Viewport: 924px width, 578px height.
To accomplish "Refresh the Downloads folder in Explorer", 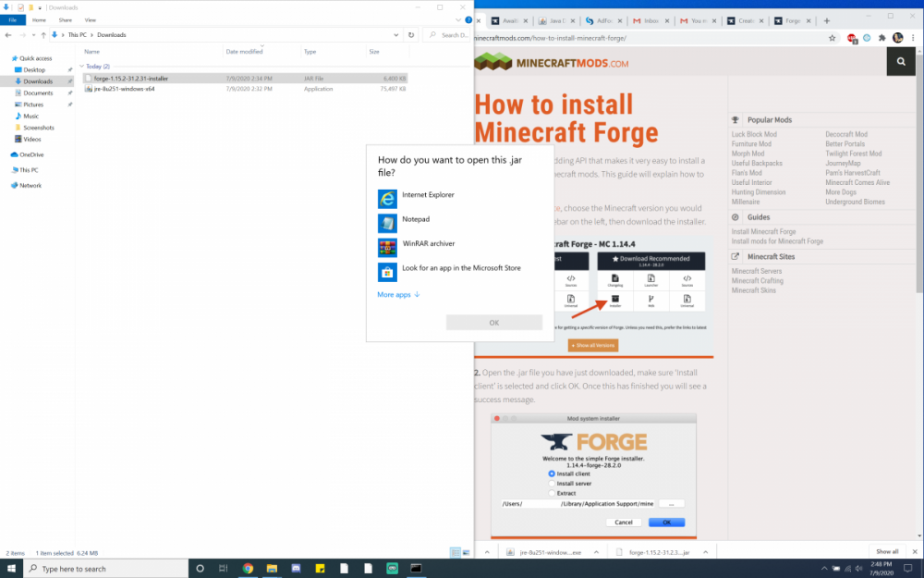I will click(x=411, y=35).
